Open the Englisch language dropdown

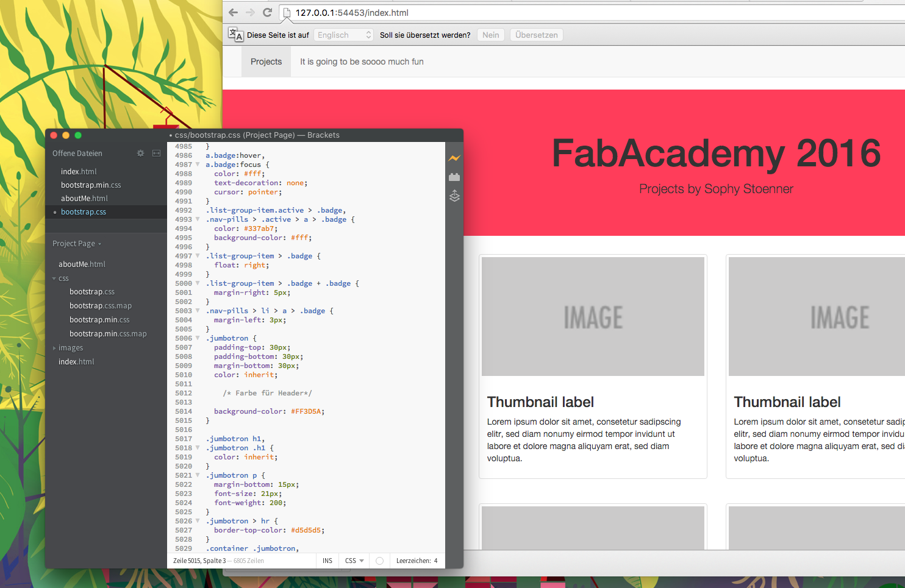click(x=343, y=35)
